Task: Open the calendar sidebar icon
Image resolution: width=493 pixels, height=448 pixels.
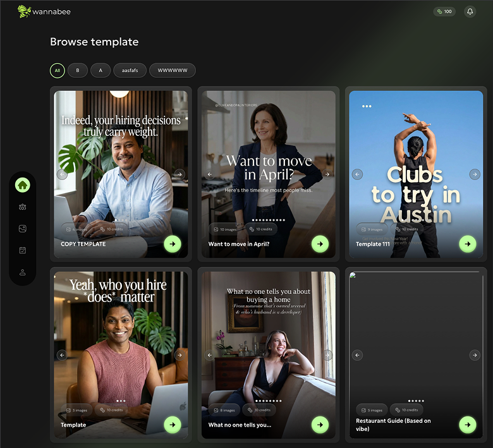Action: coord(23,250)
